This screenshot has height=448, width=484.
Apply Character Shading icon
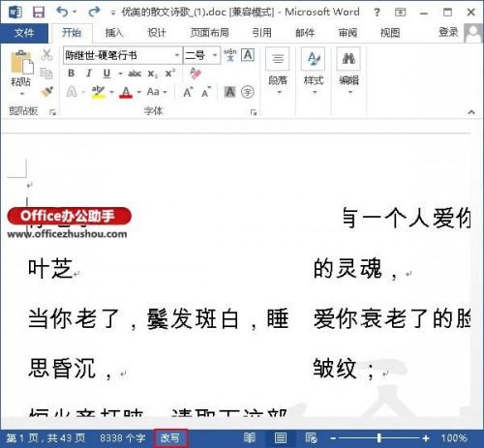(229, 92)
